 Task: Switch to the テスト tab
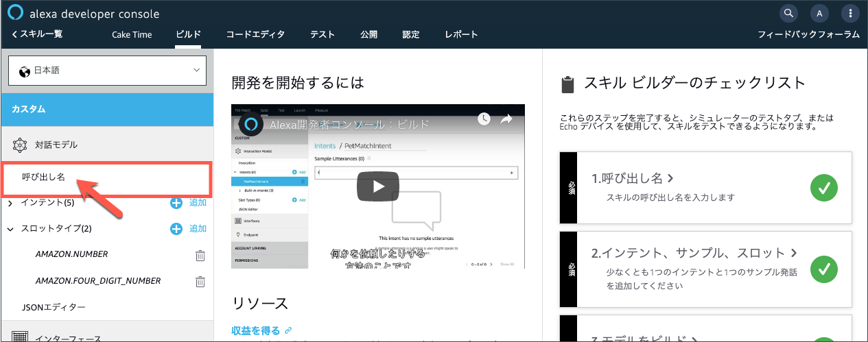coord(322,34)
